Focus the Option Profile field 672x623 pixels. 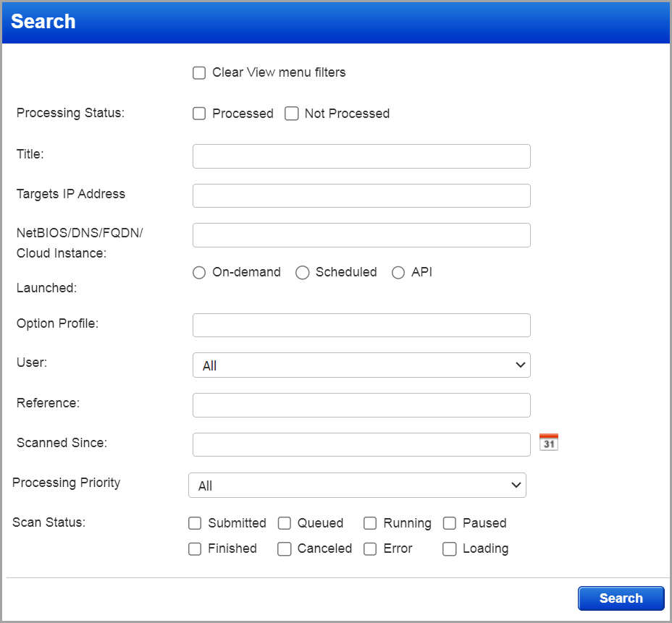coord(361,325)
